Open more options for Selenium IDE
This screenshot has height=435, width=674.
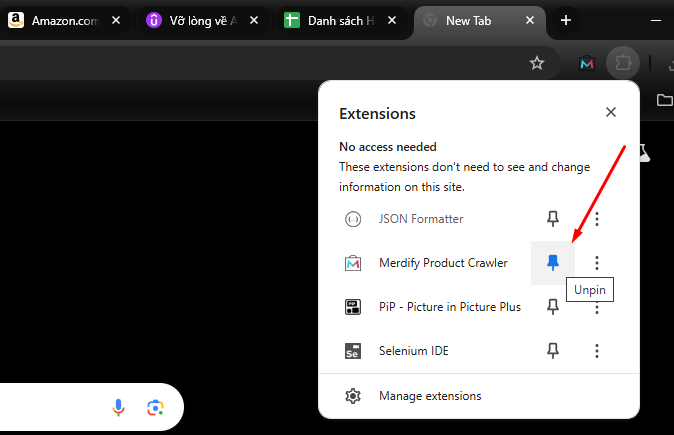pos(597,351)
